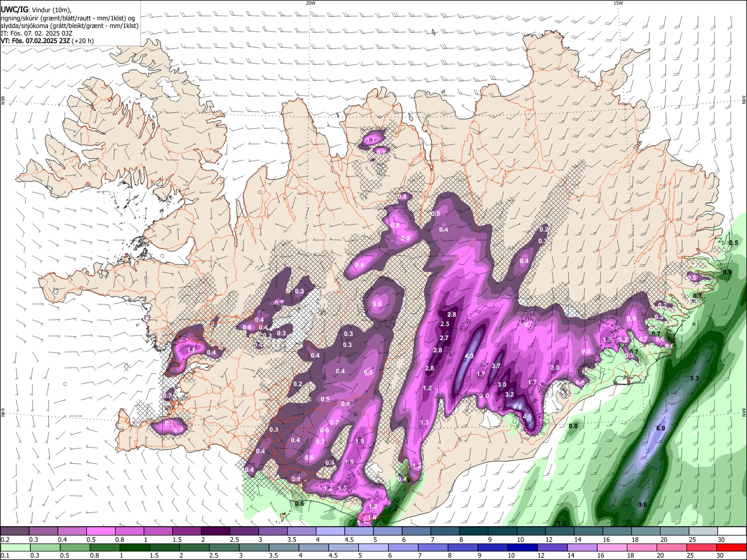Click 'VT: Fös. 07.02.2025 23Z (+20 h)' line
Image resolution: width=747 pixels, height=560 pixels.
click(47, 41)
